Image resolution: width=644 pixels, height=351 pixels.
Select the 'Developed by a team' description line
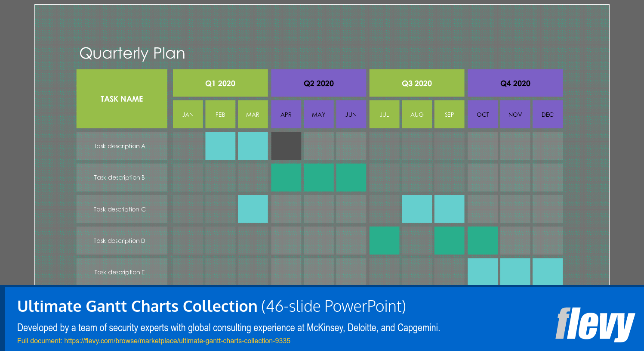pyautogui.click(x=228, y=328)
